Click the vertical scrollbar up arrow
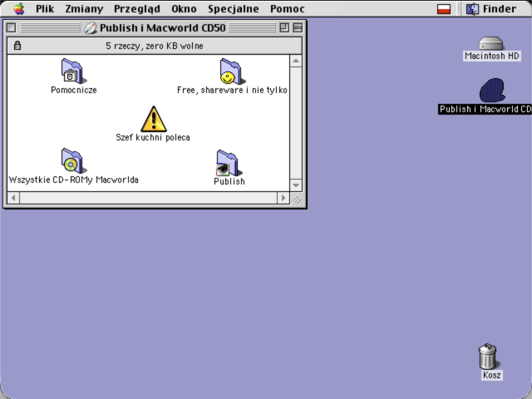Viewport: 532px width, 399px height. [296, 61]
